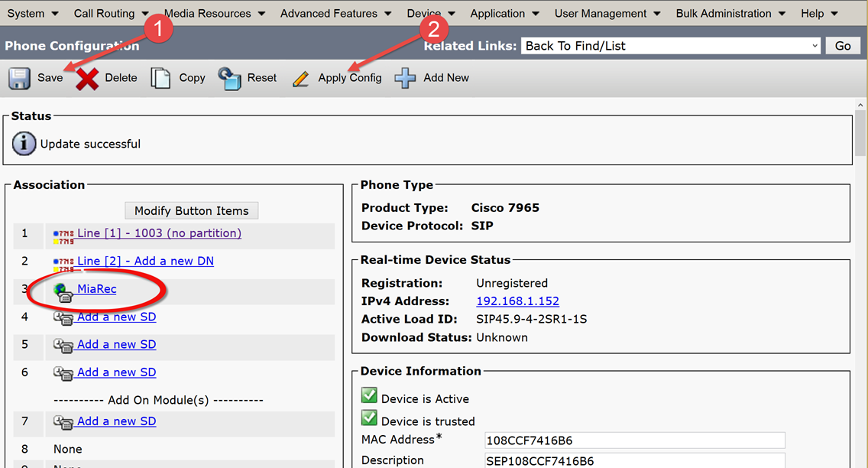Open the Application menu
The image size is (868, 468).
tap(505, 13)
